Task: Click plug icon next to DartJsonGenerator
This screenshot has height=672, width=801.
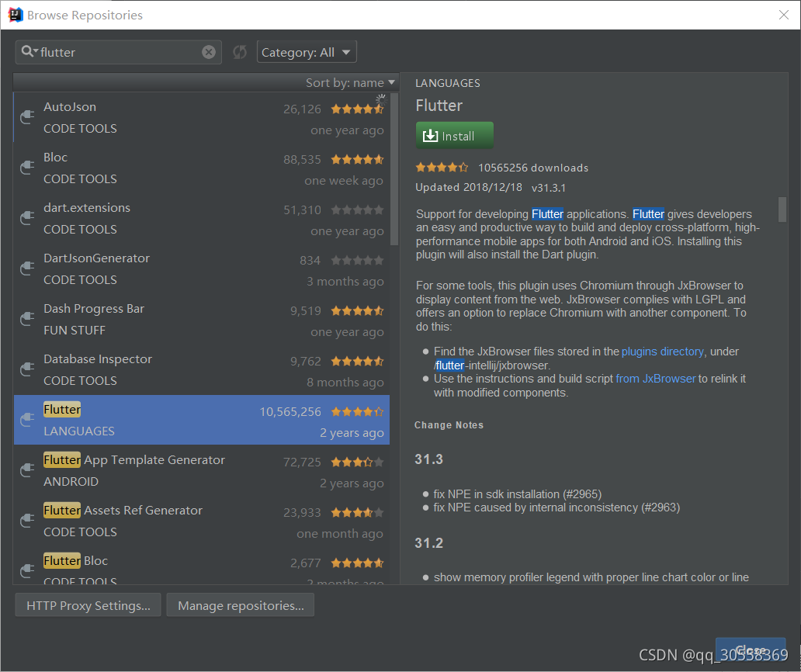Action: coord(26,268)
